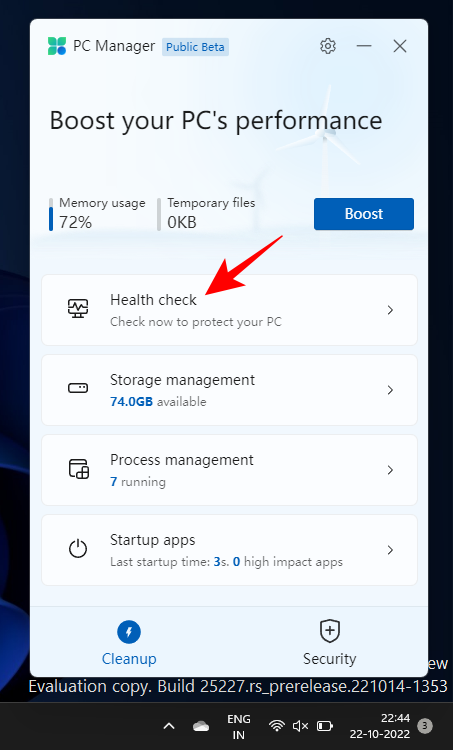Click the PC Manager logo icon
The image size is (453, 750).
pyautogui.click(x=57, y=46)
